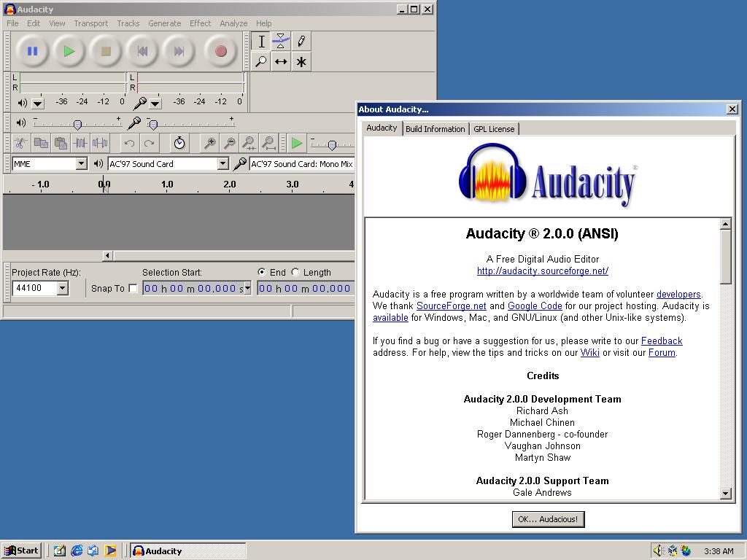
Task: Click the Paste clipboard icon
Action: point(61,143)
